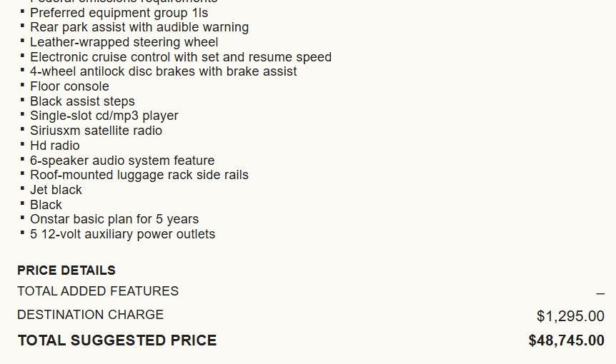Select the TOTAL SUGGESTED PRICE label
This screenshot has height=364, width=616.
(117, 340)
